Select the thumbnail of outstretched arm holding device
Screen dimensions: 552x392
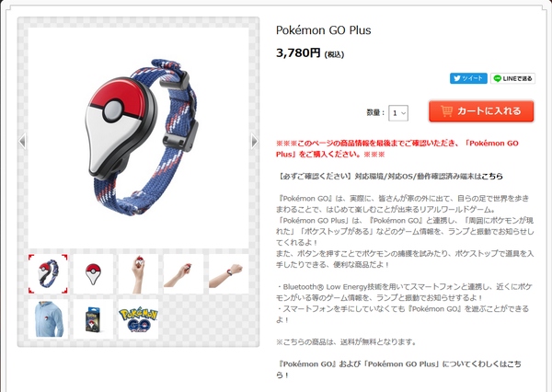(x=183, y=274)
